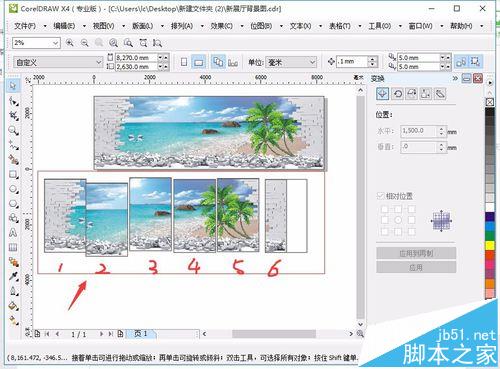Click the Zoom Out magnifier icon
Image resolution: width=500 pixels, height=369 pixels.
(85, 43)
